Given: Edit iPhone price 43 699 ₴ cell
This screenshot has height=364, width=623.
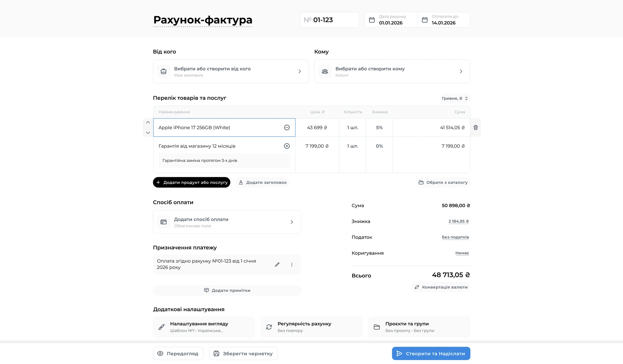Looking at the screenshot, I should click(x=317, y=127).
